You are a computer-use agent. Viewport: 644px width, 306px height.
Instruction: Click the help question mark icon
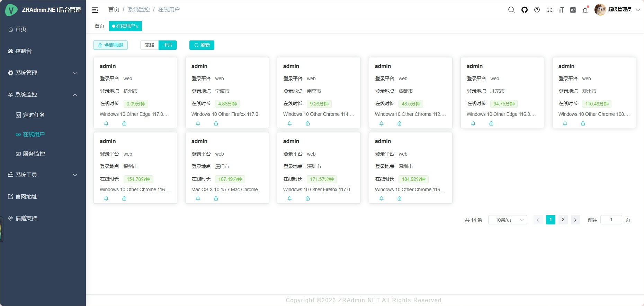(537, 10)
